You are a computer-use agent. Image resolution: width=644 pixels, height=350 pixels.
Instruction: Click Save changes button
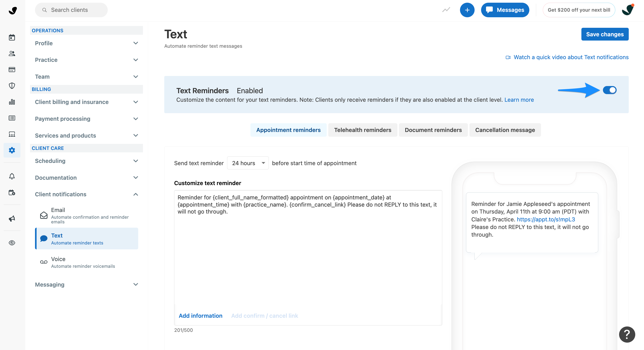[605, 34]
